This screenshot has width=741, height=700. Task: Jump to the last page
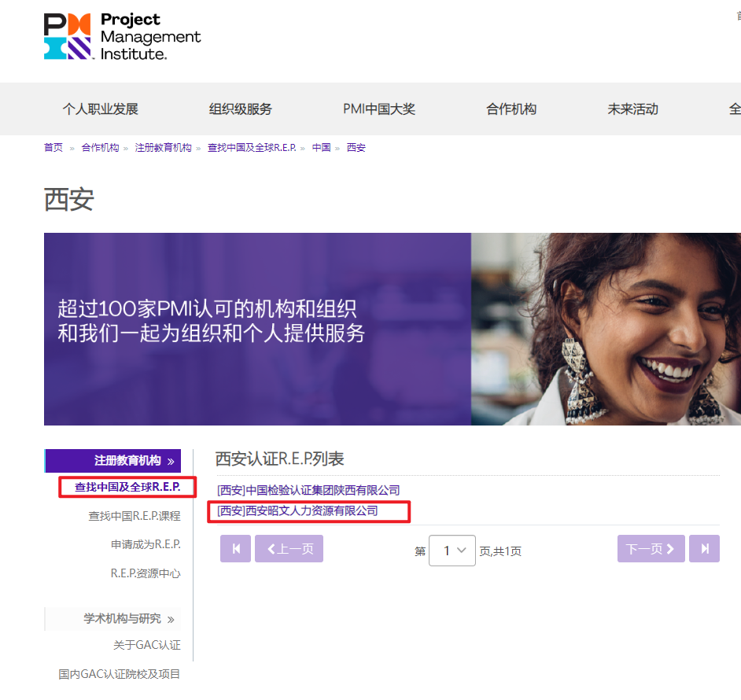pos(704,548)
